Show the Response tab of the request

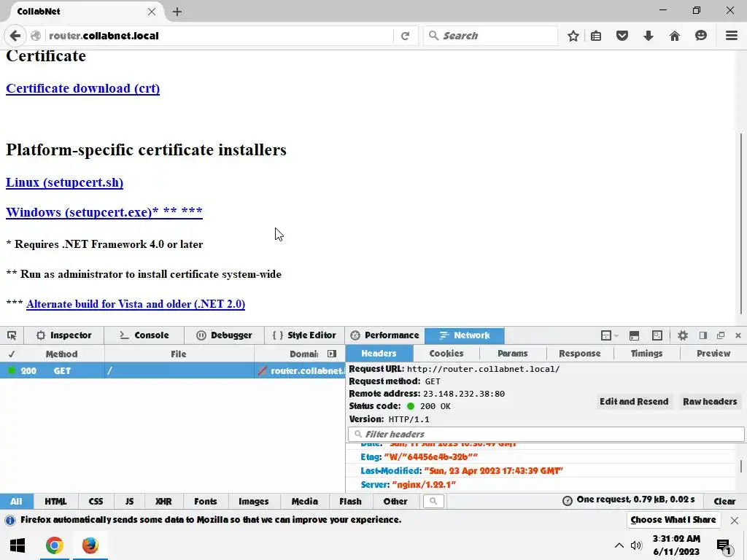(x=580, y=354)
